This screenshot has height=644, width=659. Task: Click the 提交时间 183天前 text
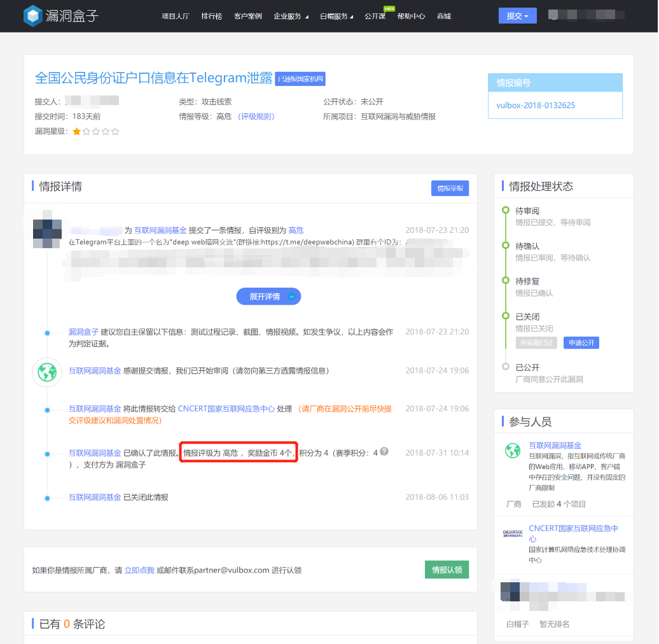coord(67,116)
